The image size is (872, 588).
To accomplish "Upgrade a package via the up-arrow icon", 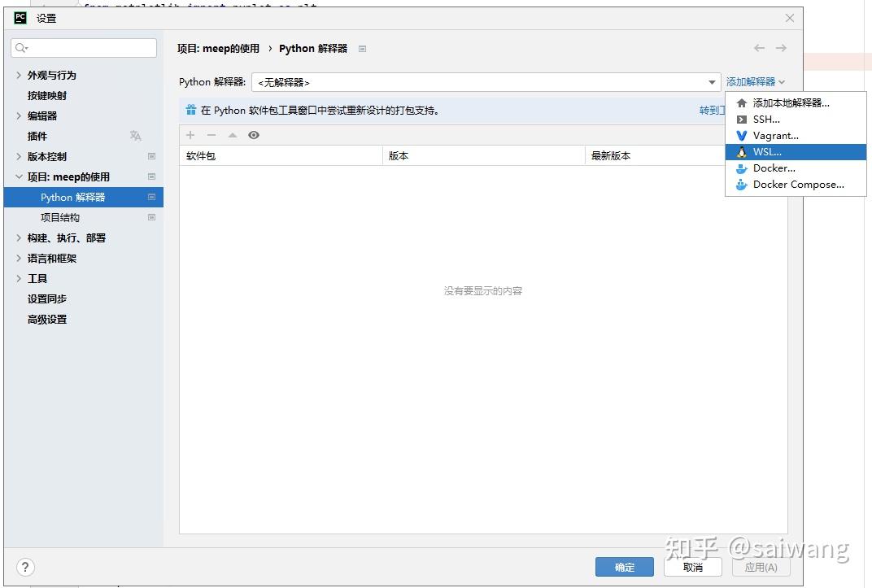I will click(x=233, y=135).
